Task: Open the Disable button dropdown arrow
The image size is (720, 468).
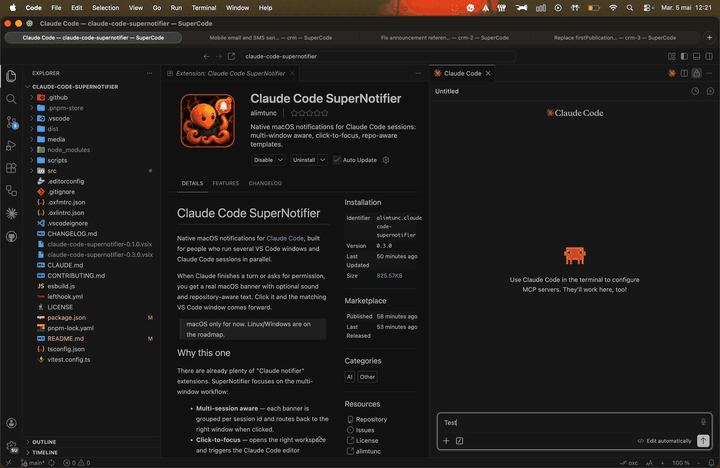Action: (x=280, y=160)
